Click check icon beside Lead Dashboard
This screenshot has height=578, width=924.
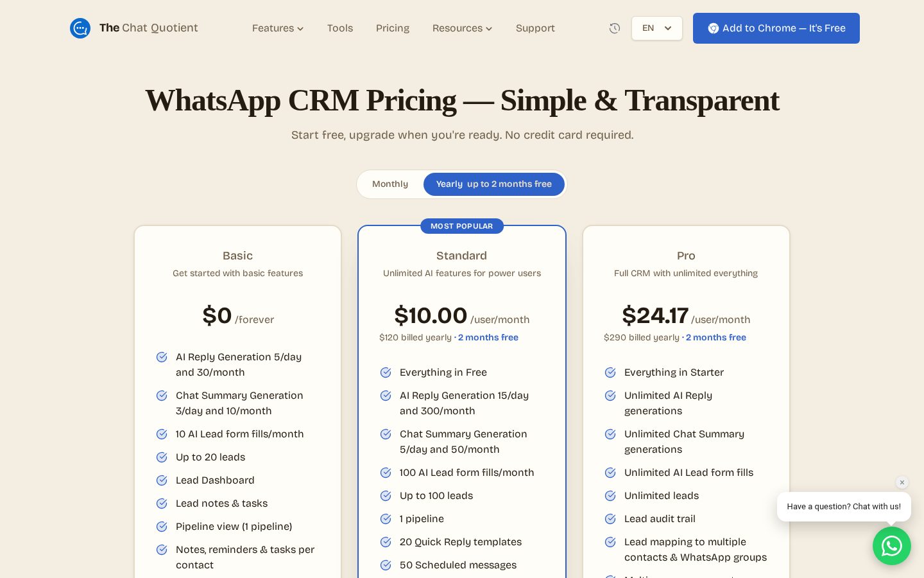[162, 480]
